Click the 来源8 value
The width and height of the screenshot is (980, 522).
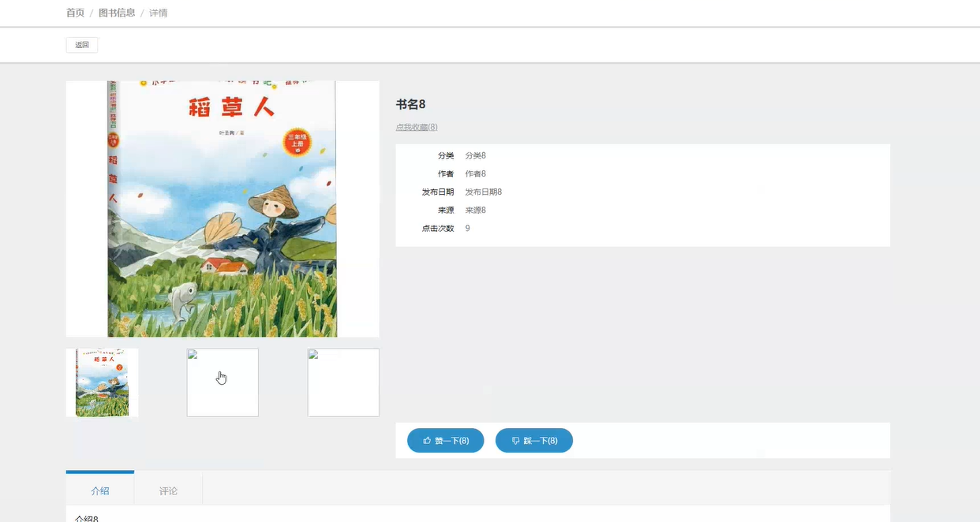click(476, 210)
